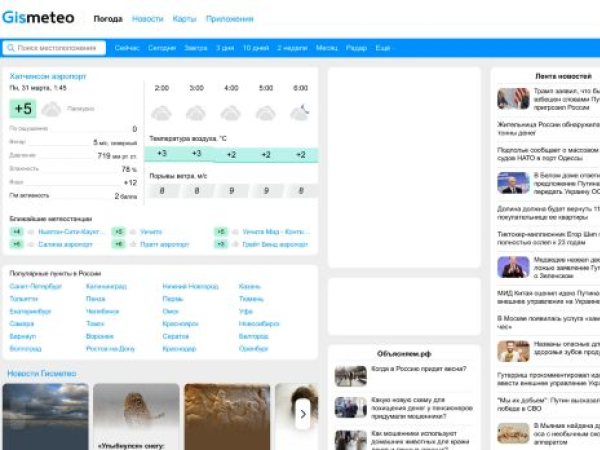Open weather for Екатеринбург
Viewport: 600px width, 450px height.
pos(30,311)
